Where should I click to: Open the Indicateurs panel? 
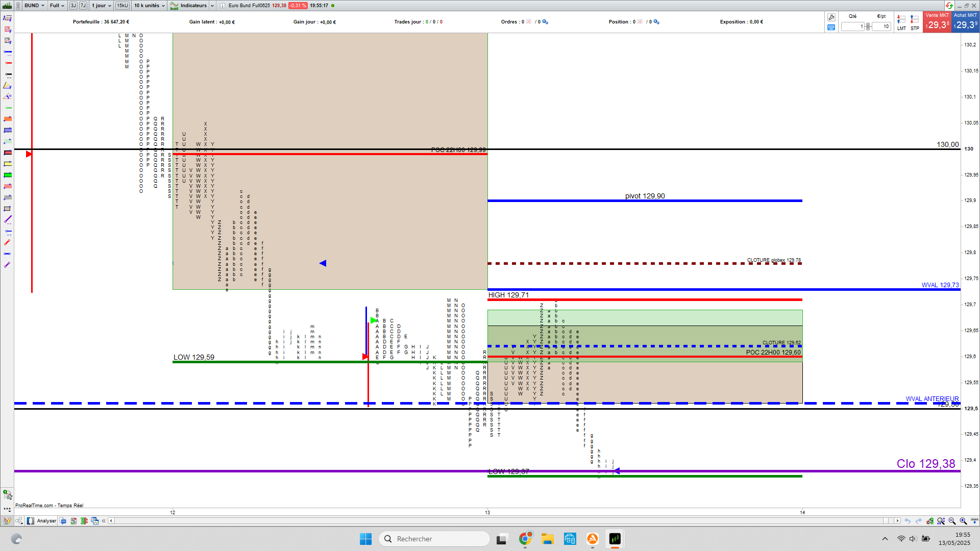[x=189, y=6]
